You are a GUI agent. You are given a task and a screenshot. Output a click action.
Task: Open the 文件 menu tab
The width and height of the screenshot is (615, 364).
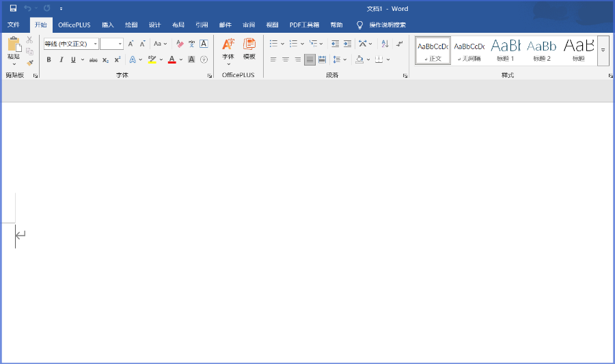click(x=14, y=25)
